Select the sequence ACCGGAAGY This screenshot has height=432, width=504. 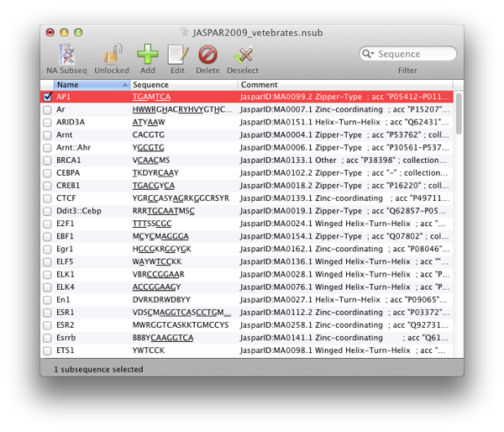pos(156,287)
